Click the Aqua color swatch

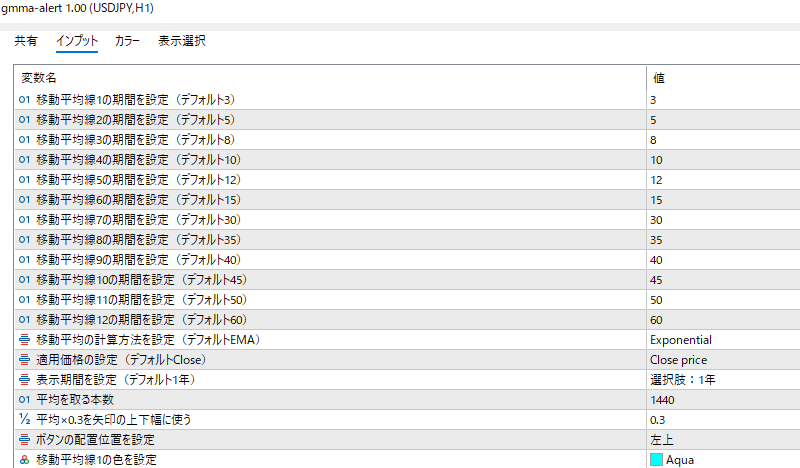[x=656, y=460]
